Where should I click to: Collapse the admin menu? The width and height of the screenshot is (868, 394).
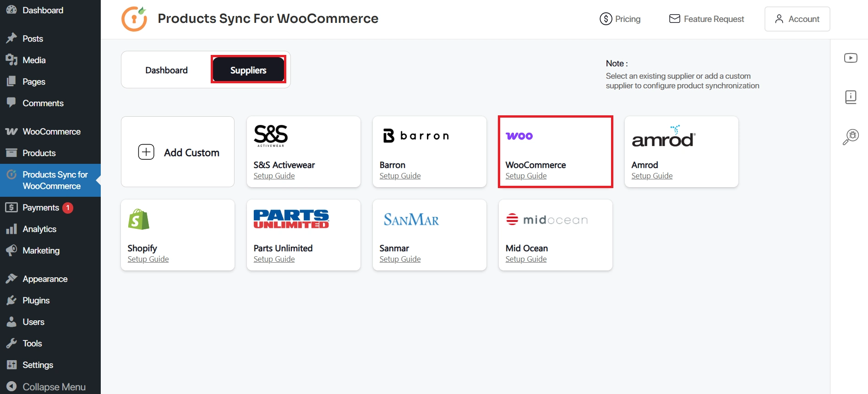pos(11,386)
